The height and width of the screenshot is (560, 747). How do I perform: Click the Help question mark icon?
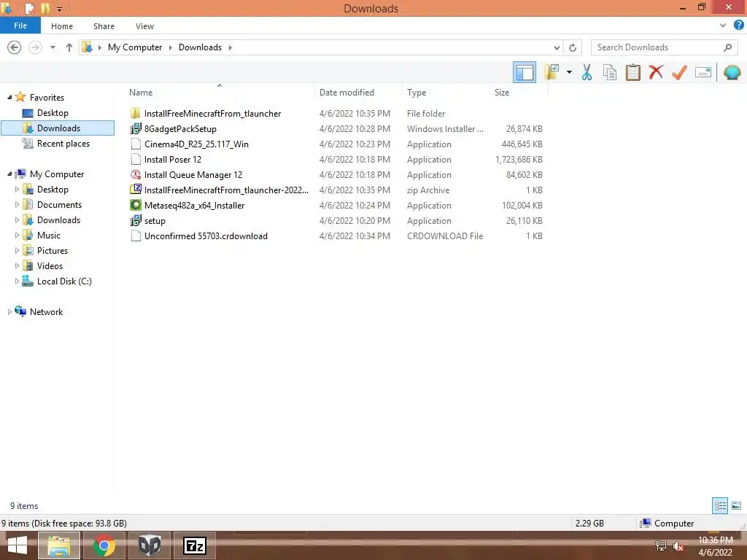tap(738, 26)
